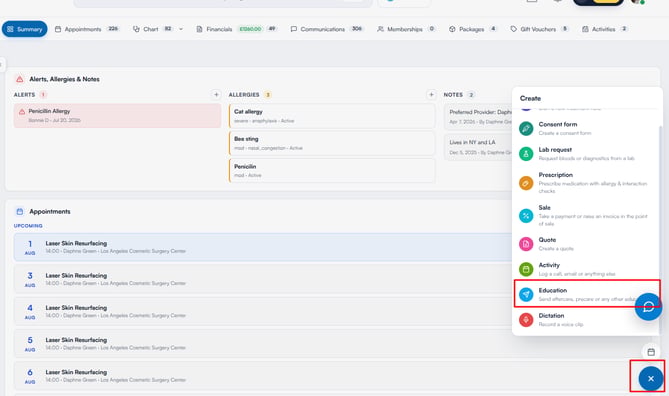Viewport: 669px width, 396px height.
Task: Click the Alerts, Allergies & Notes warning icon
Action: tap(20, 79)
